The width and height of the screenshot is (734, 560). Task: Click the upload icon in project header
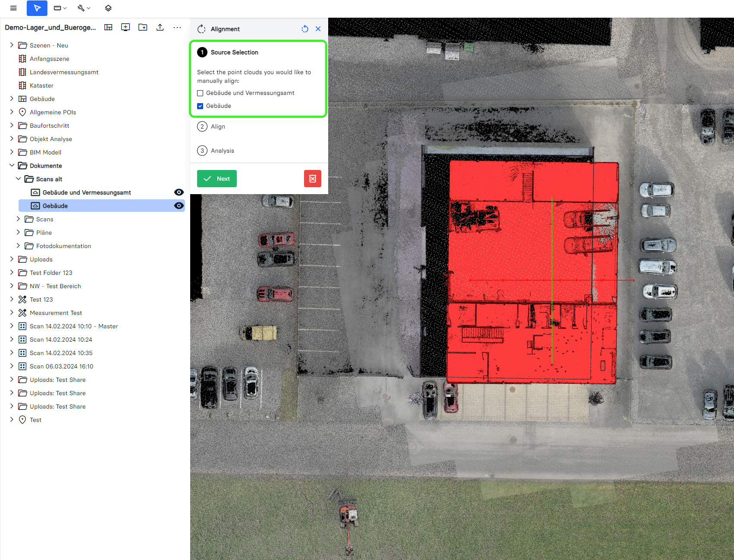coord(160,28)
